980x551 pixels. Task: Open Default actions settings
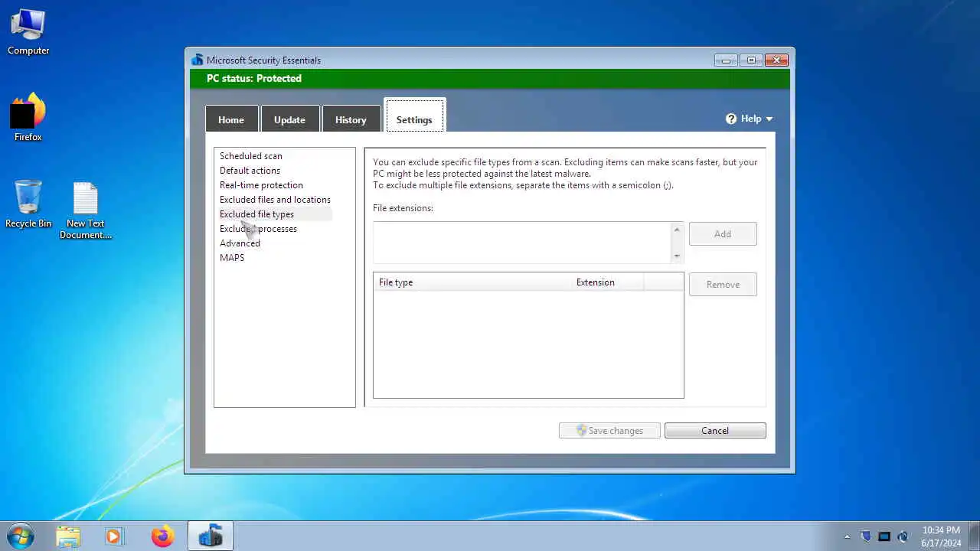pyautogui.click(x=250, y=171)
